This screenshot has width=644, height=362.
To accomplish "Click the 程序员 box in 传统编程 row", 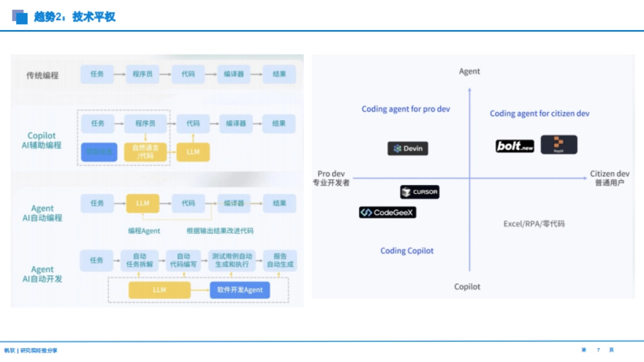I will coord(143,75).
